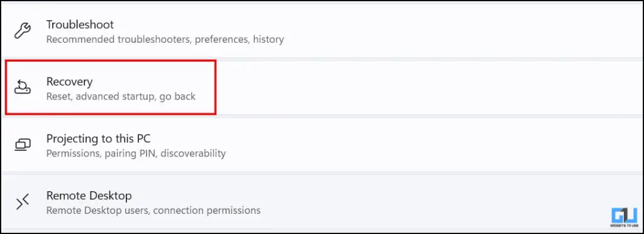Select the Remote Desktop heading
Viewport: 644px width, 234px height.
[89, 196]
